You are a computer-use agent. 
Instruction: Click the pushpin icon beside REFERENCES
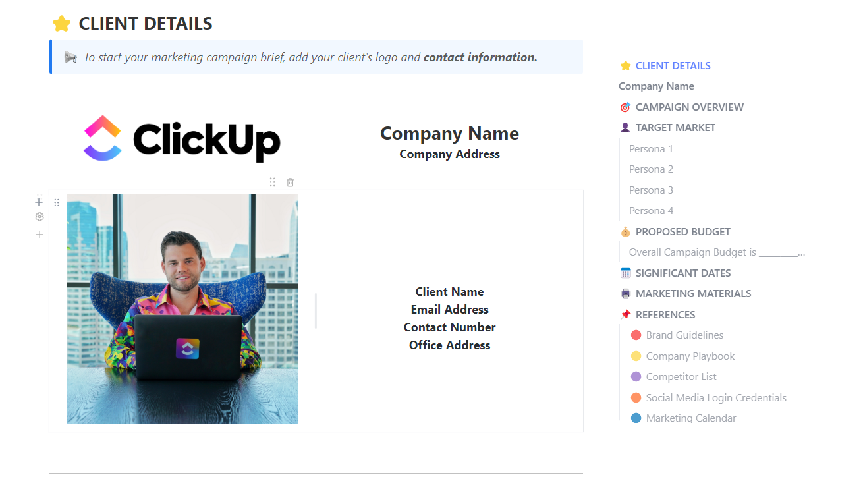[x=625, y=315]
